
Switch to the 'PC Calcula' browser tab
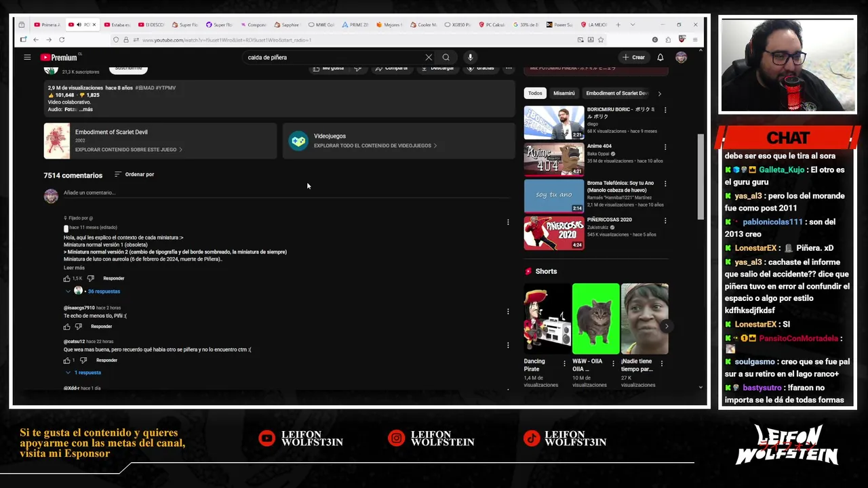pyautogui.click(x=492, y=24)
